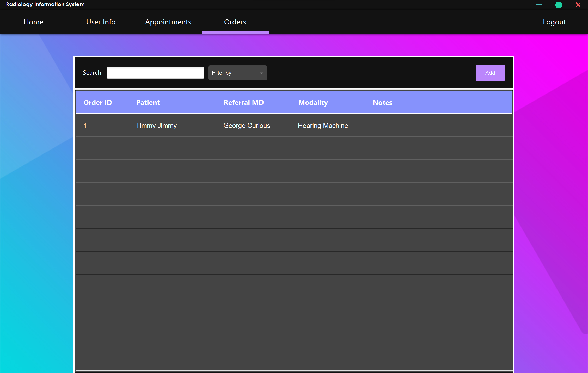588x373 pixels.
Task: Click the Filter by chevron arrow
Action: coord(261,73)
